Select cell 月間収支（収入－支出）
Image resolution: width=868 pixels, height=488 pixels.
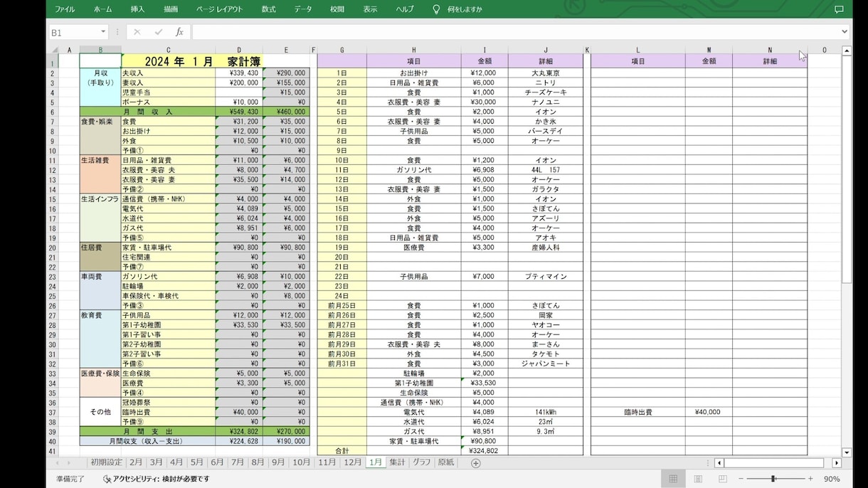[147, 441]
